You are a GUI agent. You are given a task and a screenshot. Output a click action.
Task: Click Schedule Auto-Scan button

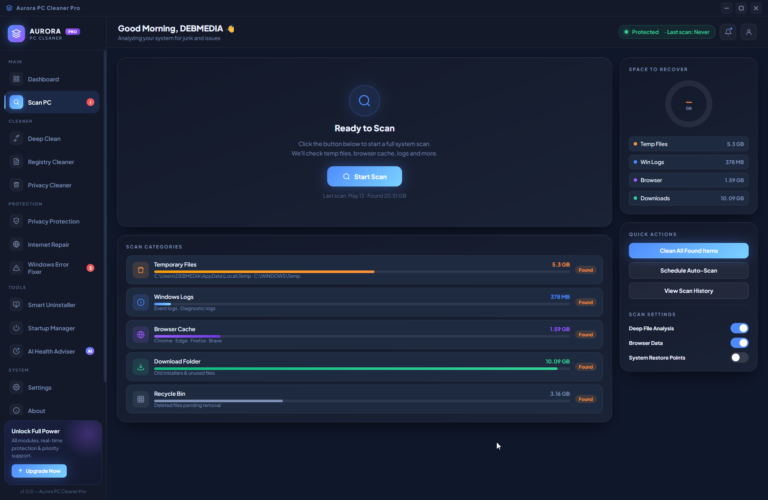tap(688, 270)
